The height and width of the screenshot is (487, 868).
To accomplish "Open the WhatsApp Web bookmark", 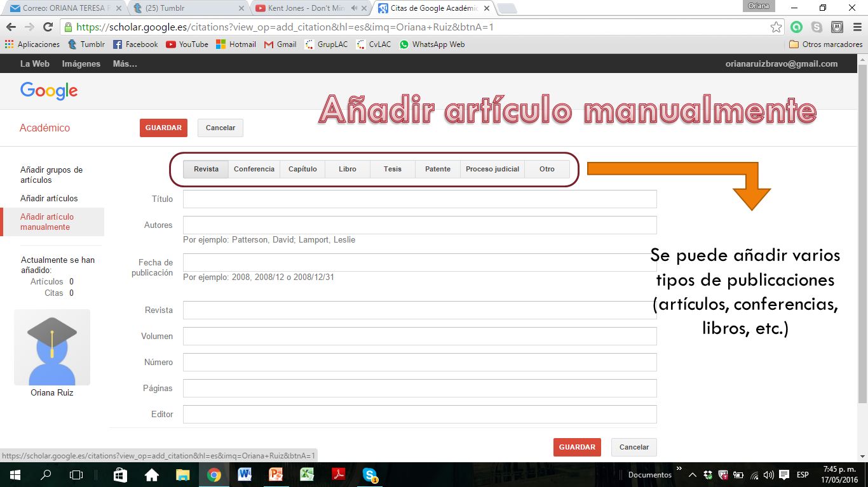I will [432, 44].
